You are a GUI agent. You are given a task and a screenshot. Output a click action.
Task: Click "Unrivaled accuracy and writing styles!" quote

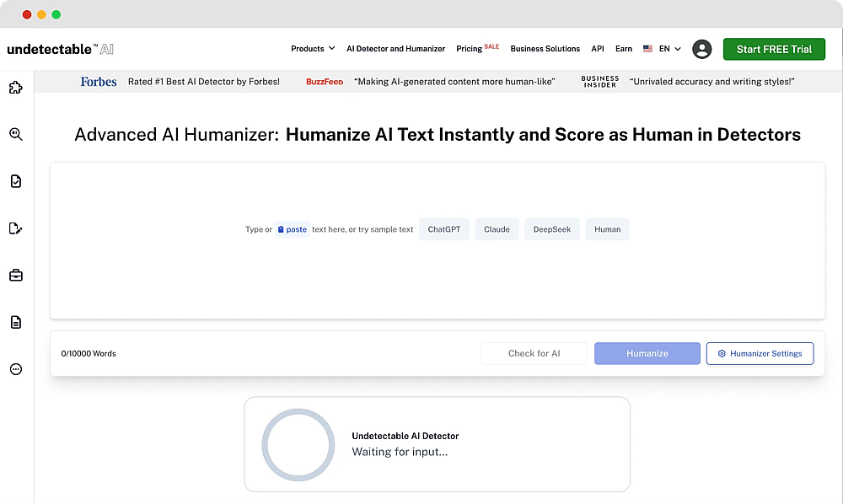(x=711, y=82)
